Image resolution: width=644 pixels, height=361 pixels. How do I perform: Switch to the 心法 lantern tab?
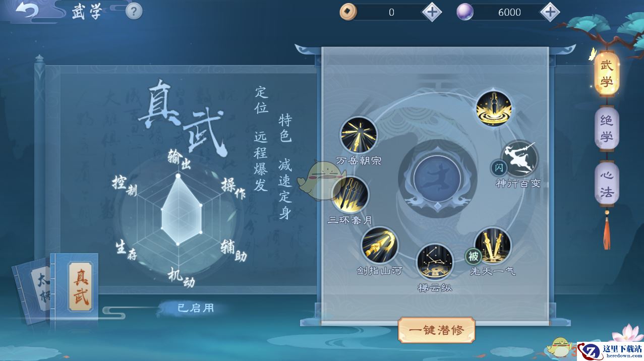pyautogui.click(x=606, y=183)
